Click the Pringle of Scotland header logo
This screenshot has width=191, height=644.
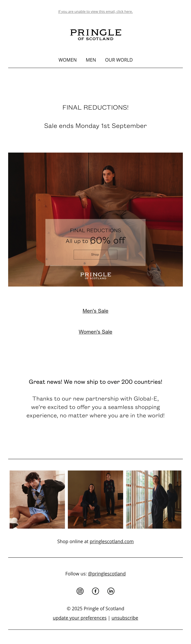click(95, 35)
